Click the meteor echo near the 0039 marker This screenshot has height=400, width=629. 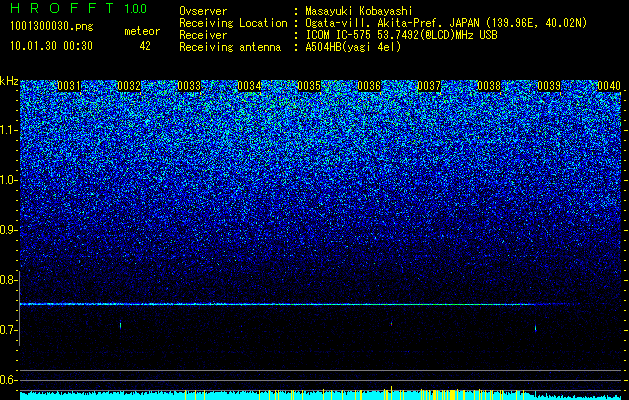click(x=536, y=328)
